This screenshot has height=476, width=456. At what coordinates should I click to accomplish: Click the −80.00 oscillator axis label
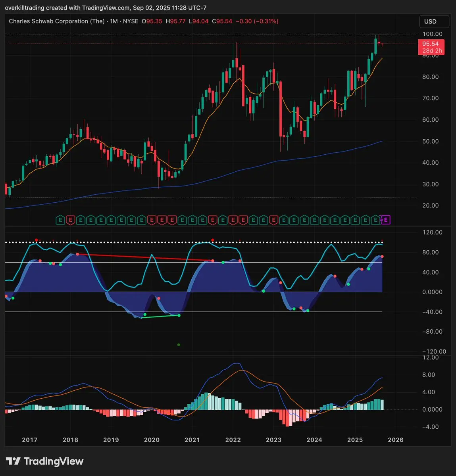[432, 332]
